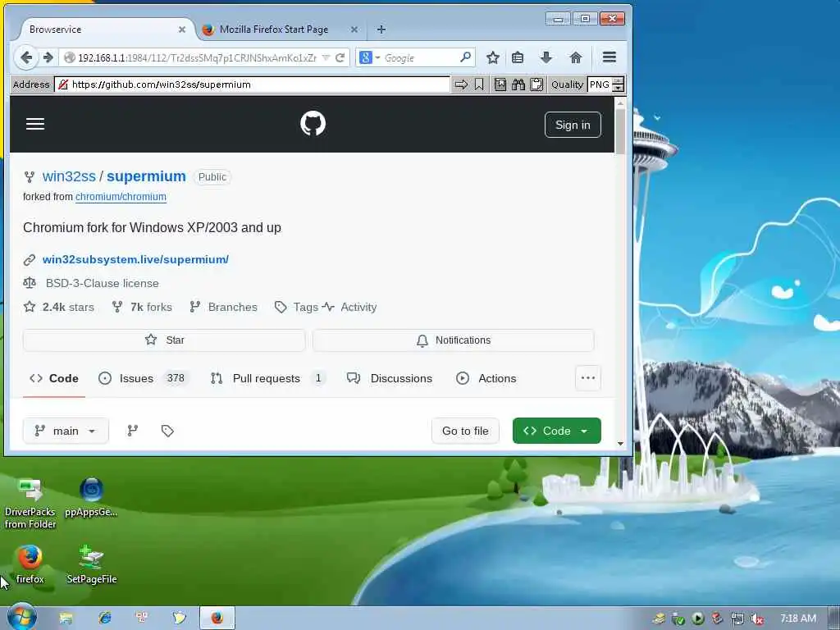Screen dimensions: 840x630
Task: Open the win32ss owner link
Action: pyautogui.click(x=69, y=176)
